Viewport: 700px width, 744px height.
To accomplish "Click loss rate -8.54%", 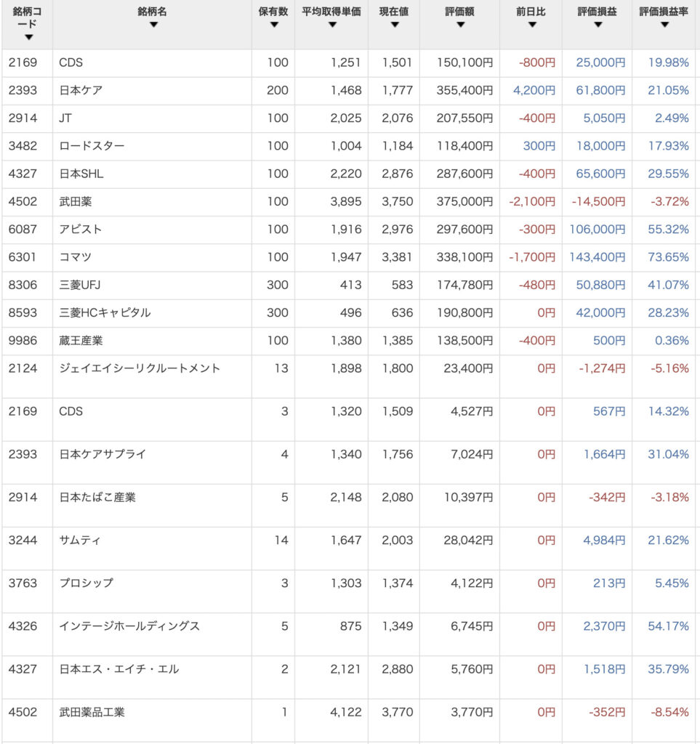I will coord(669,712).
